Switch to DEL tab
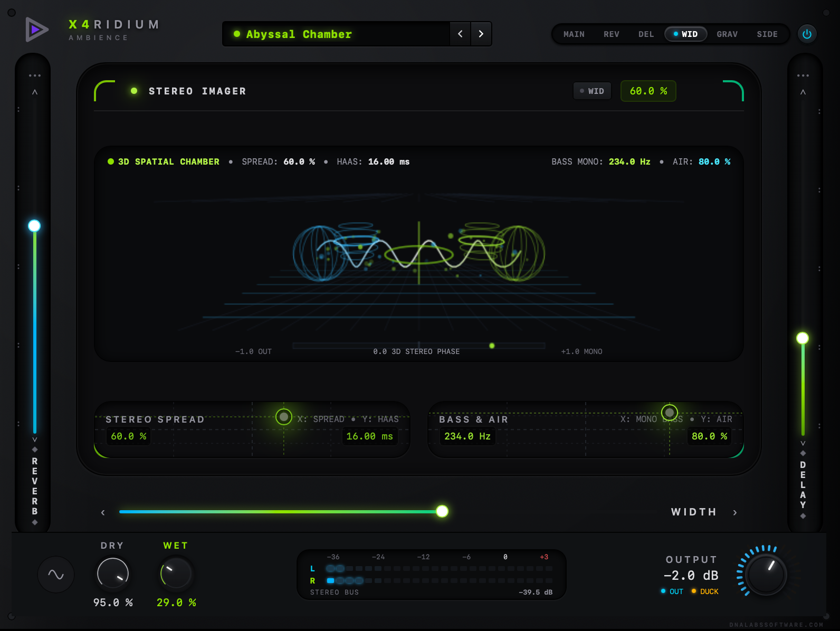The height and width of the screenshot is (631, 840). click(646, 34)
